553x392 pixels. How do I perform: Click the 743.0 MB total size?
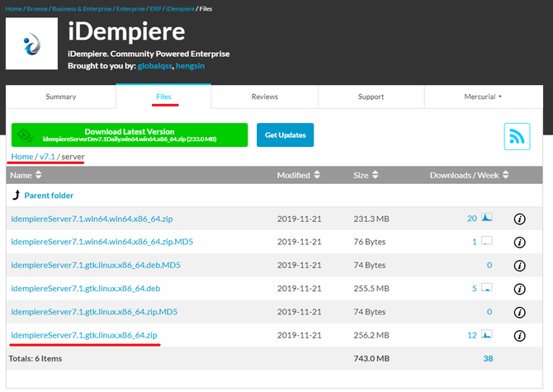[x=371, y=358]
